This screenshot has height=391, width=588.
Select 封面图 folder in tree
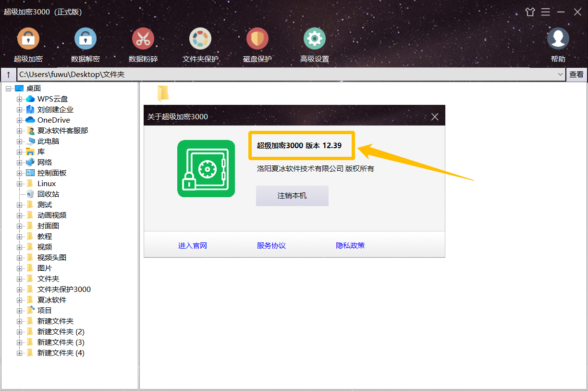point(49,226)
